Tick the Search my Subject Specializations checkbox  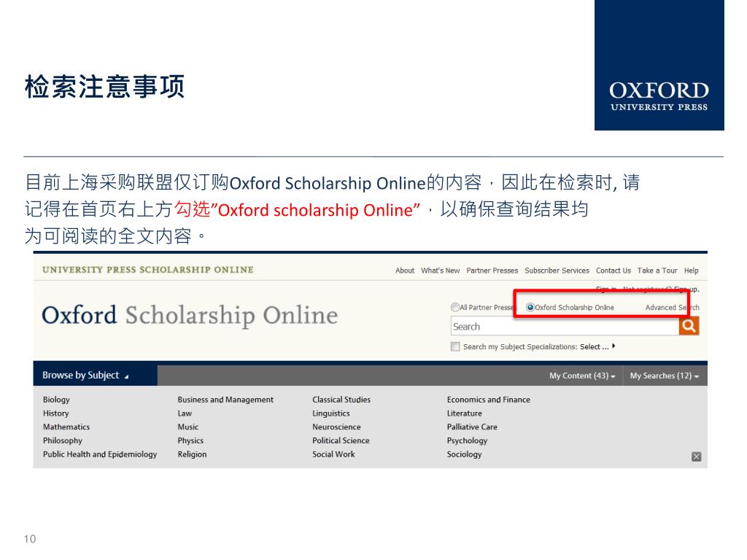[455, 346]
